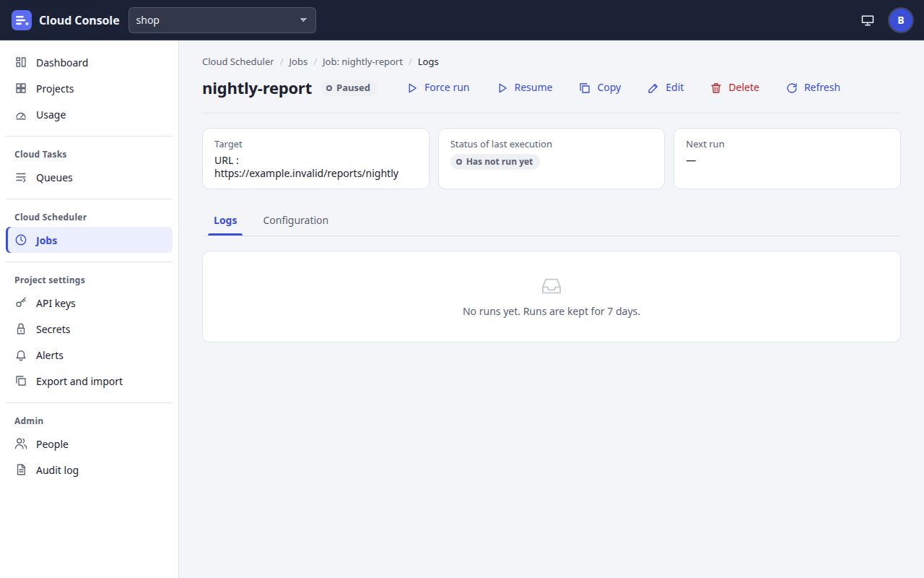This screenshot has height=578, width=924.
Task: Open Projects in the sidebar
Action: [x=89, y=89]
